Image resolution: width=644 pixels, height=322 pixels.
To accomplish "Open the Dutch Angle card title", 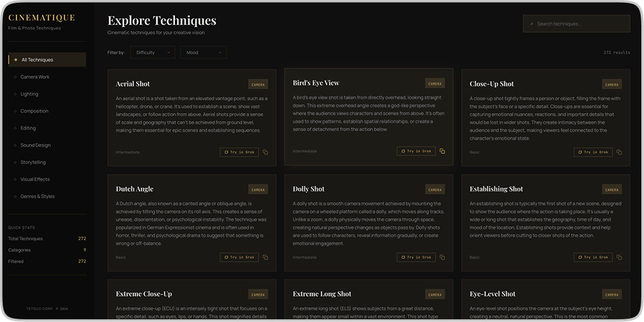I will point(135,189).
